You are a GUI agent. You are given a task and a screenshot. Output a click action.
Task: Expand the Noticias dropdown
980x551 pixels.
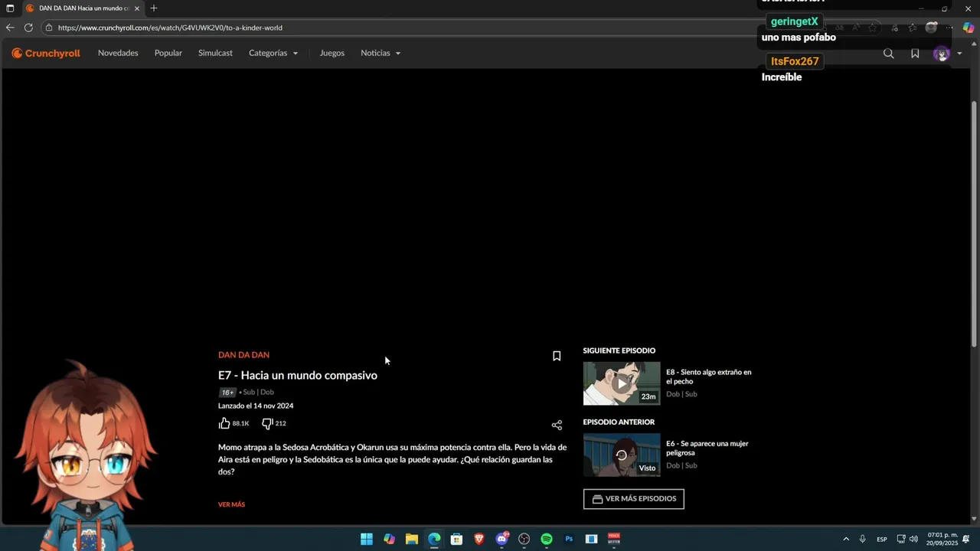(x=381, y=53)
